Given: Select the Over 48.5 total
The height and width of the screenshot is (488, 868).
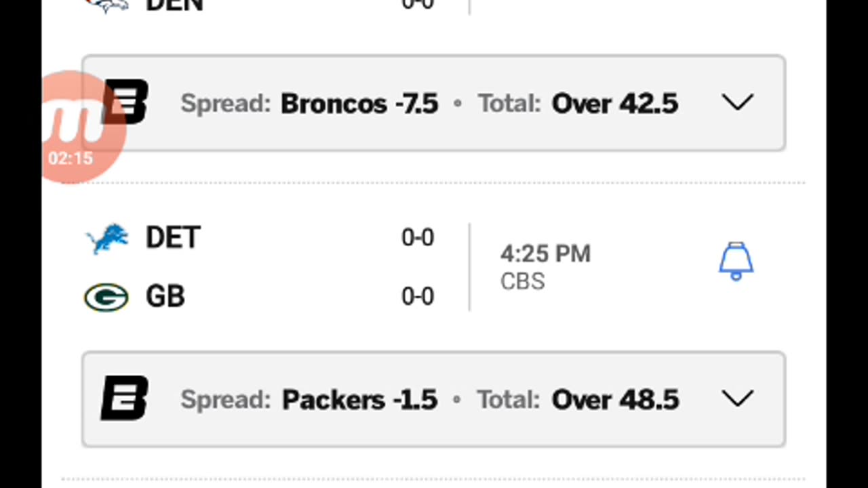Looking at the screenshot, I should coord(615,400).
